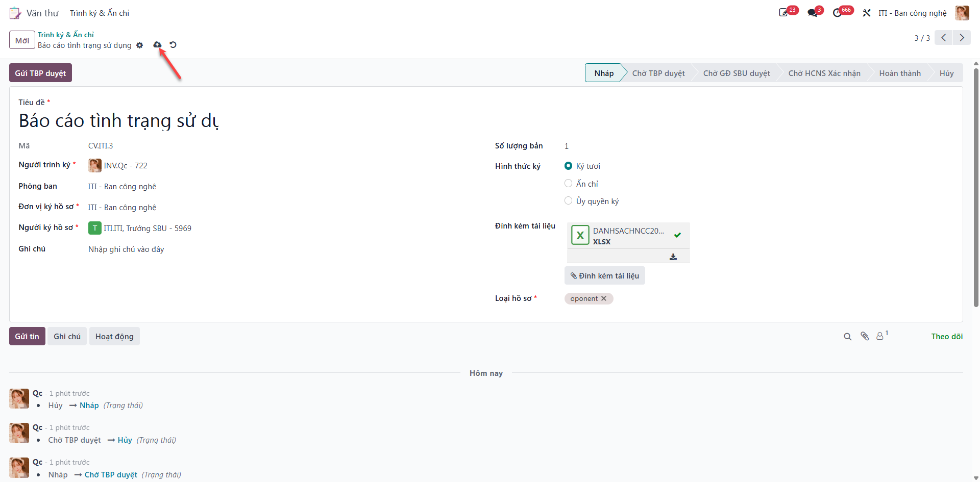Screen dimensions: 980x482
Task: Open the record settings gear menu
Action: (x=140, y=45)
